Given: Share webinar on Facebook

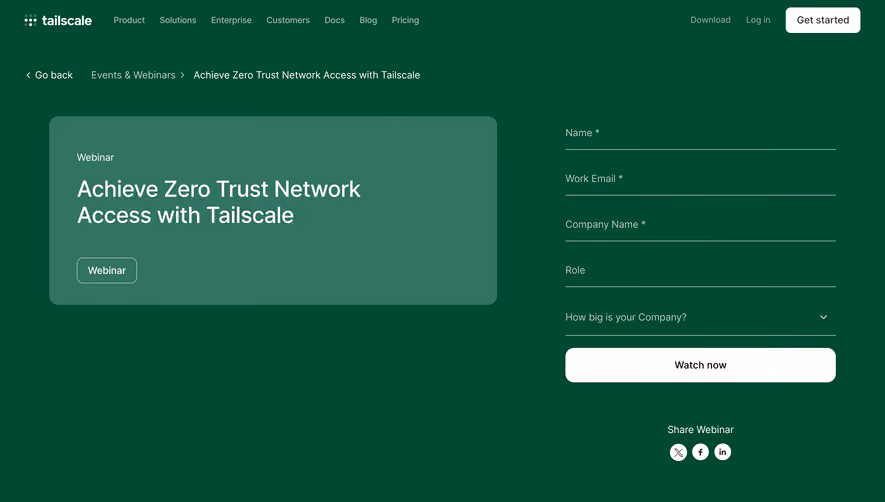Looking at the screenshot, I should pos(700,452).
